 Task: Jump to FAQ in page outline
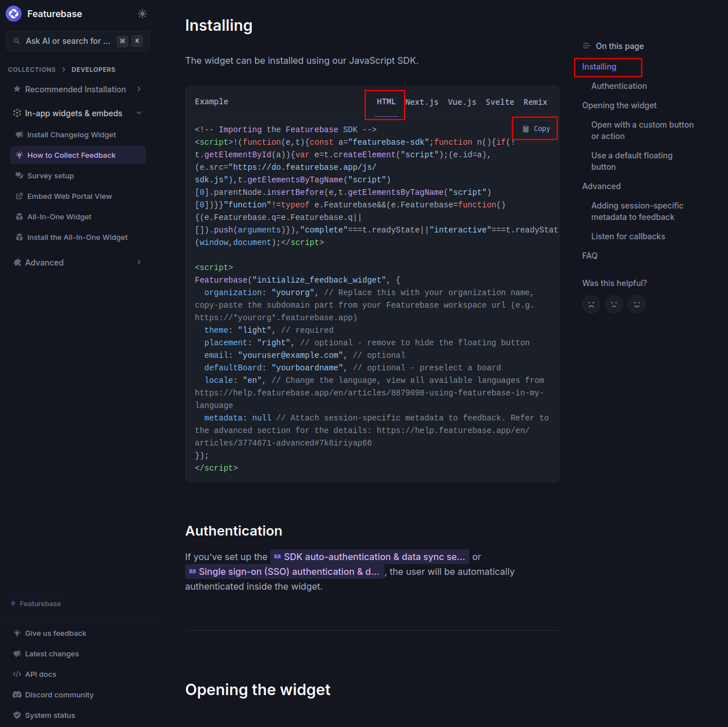point(590,256)
